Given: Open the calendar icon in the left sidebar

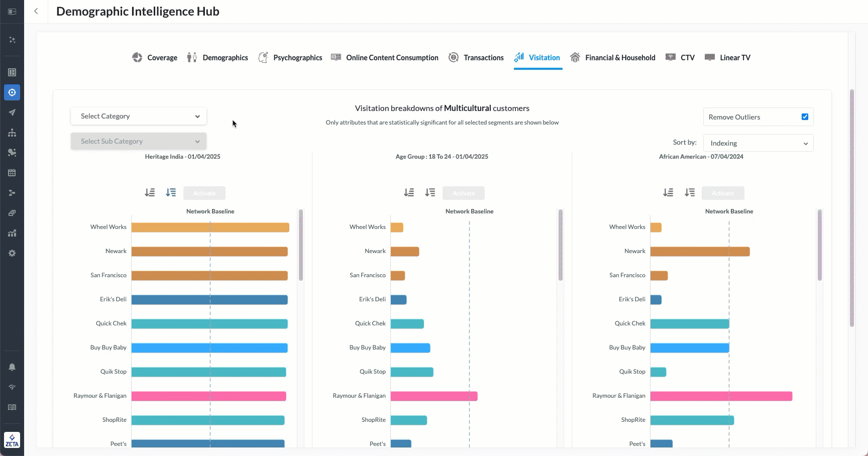Looking at the screenshot, I should click(x=12, y=173).
